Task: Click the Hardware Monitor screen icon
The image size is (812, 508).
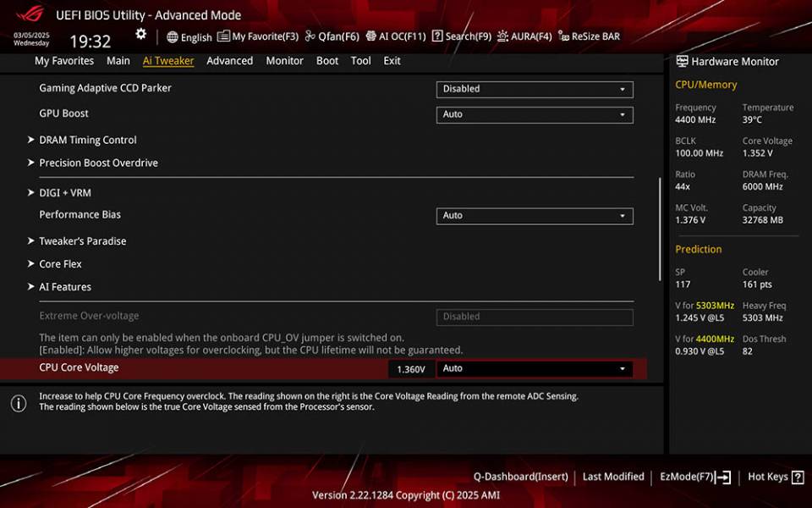Action: tap(682, 61)
